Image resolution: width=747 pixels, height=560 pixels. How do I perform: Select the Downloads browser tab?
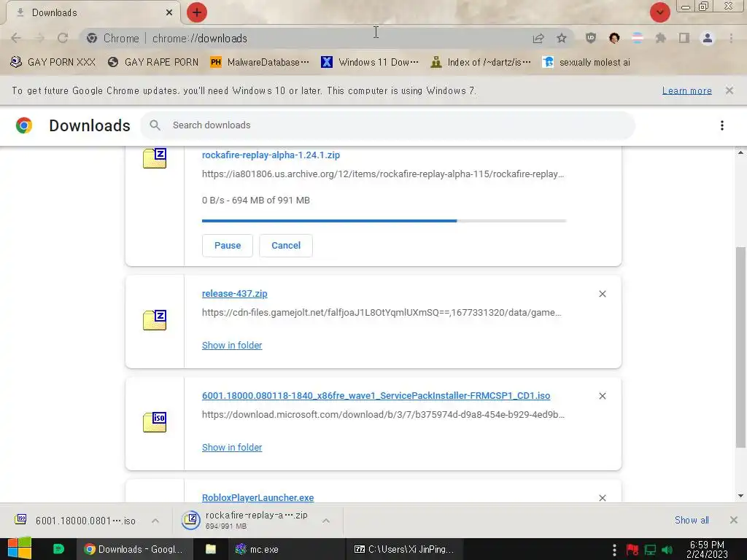pos(93,13)
